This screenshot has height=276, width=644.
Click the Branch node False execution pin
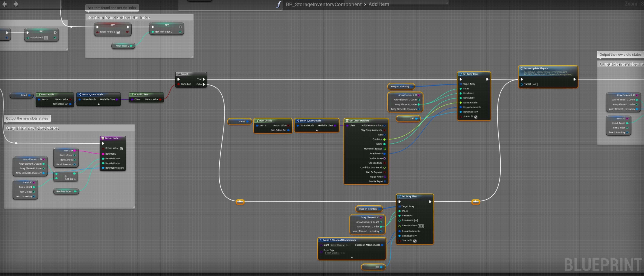pos(204,84)
